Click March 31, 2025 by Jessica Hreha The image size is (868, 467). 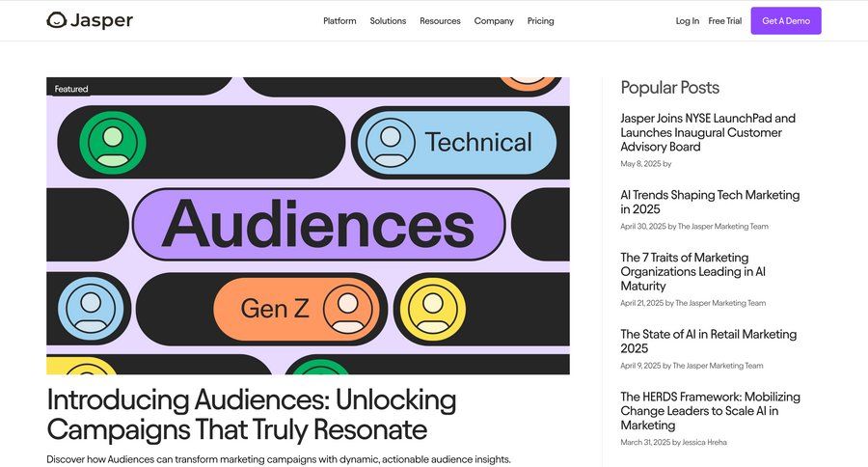673,442
